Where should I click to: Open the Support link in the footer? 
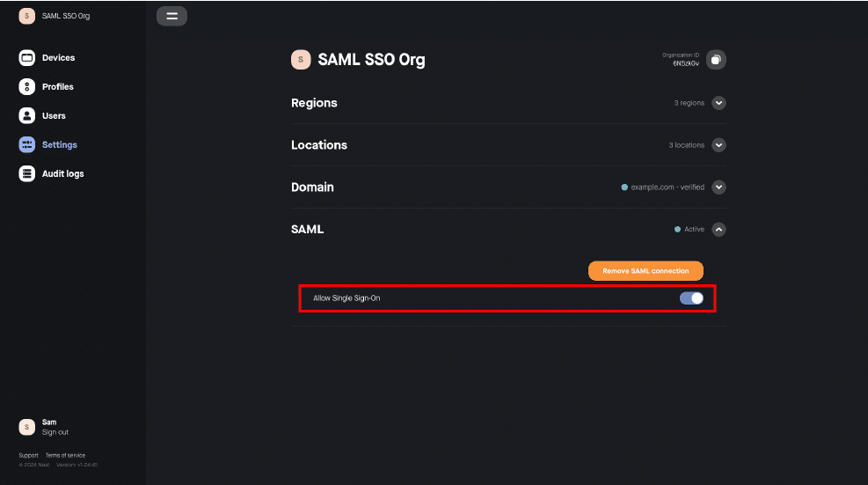(x=28, y=456)
